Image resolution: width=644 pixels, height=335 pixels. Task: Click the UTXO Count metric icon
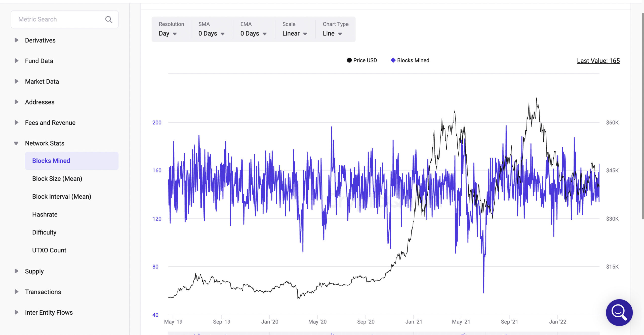click(x=49, y=250)
